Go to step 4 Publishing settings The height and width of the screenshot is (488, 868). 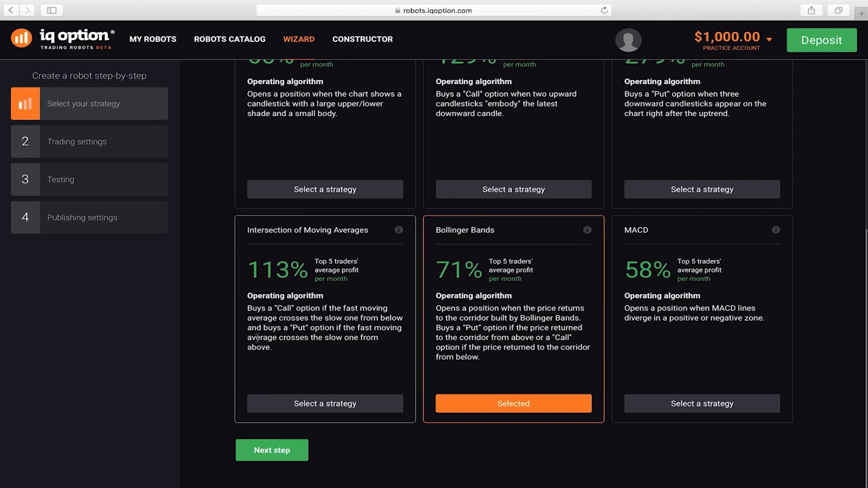click(x=90, y=218)
